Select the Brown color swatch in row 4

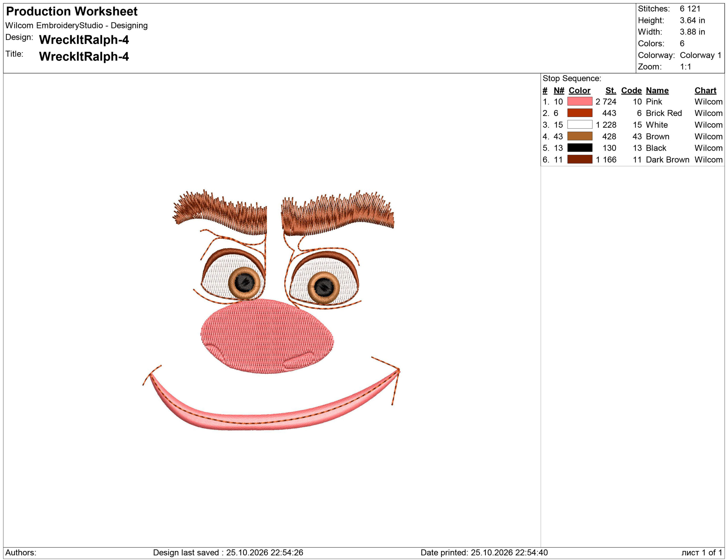pos(580,136)
